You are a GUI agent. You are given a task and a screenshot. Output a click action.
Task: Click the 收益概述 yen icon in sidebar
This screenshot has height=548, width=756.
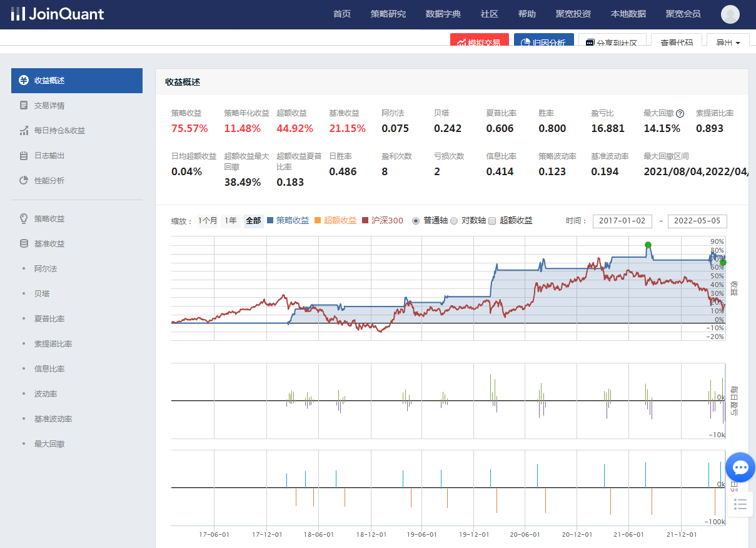point(24,81)
